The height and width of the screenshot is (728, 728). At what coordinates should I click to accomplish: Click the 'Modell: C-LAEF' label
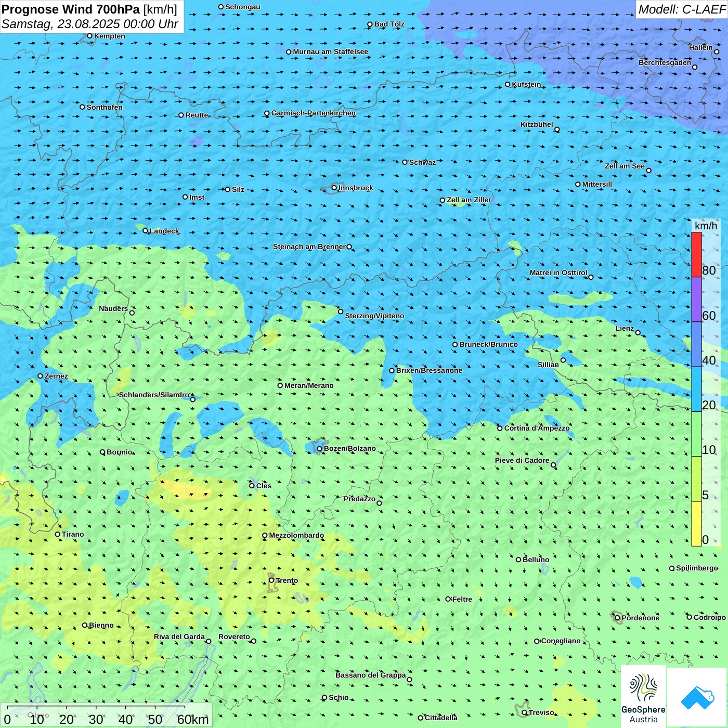pyautogui.click(x=682, y=9)
